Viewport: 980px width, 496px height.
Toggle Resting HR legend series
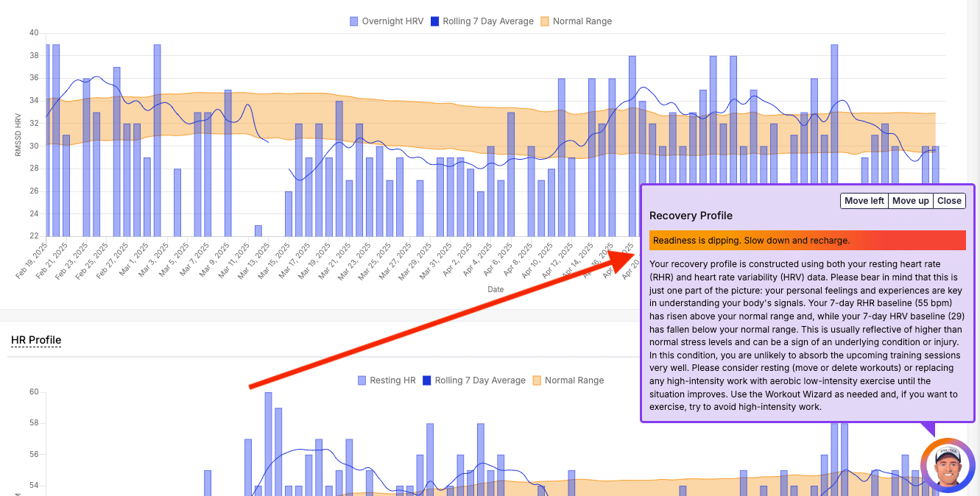click(387, 380)
